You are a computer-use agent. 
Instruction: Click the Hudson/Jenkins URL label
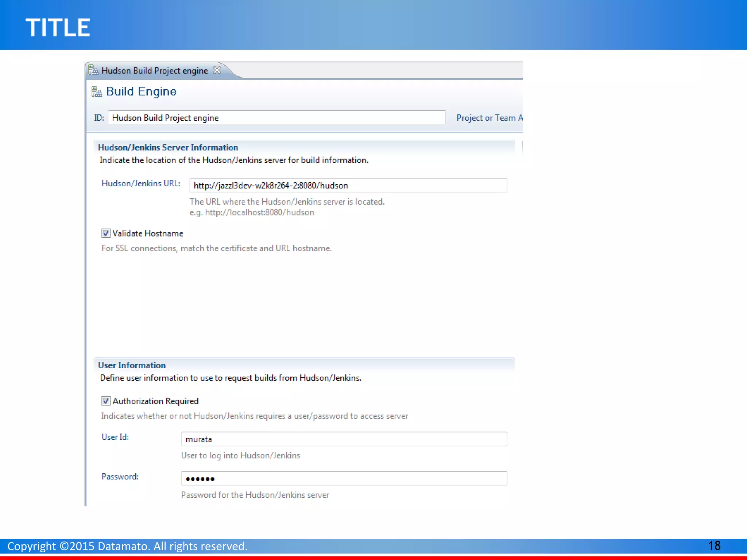pos(141,183)
